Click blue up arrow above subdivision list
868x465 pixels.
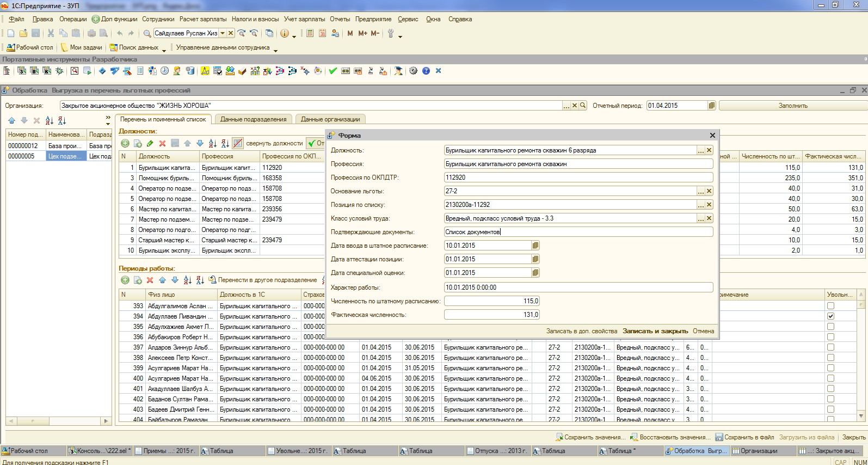tap(11, 120)
